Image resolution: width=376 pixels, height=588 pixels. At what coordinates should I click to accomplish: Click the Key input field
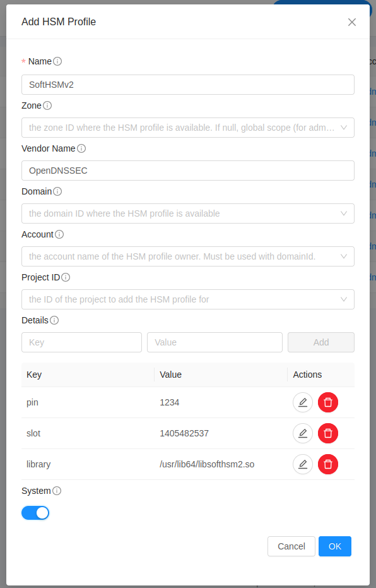pos(81,342)
